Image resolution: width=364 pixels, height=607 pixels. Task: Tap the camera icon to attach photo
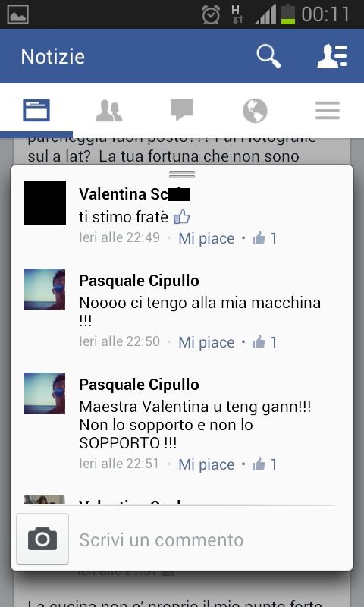pyautogui.click(x=42, y=539)
